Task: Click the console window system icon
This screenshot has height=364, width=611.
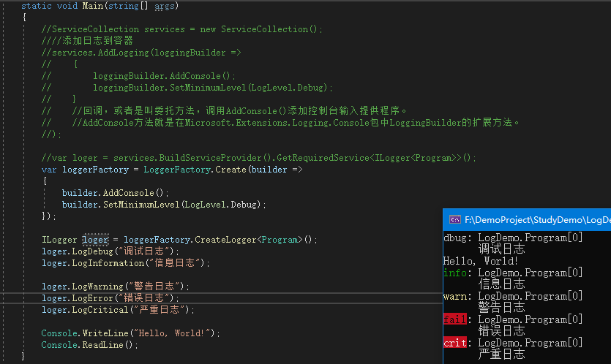Action: (454, 220)
